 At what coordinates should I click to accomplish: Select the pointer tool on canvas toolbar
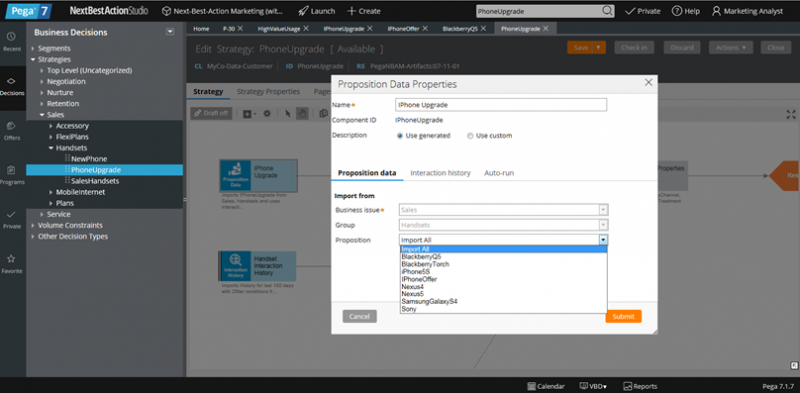pyautogui.click(x=288, y=113)
